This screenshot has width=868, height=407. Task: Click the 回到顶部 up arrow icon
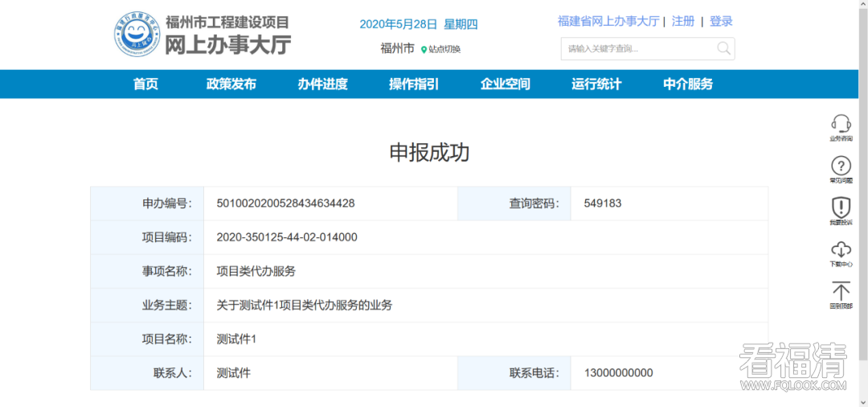[841, 291]
